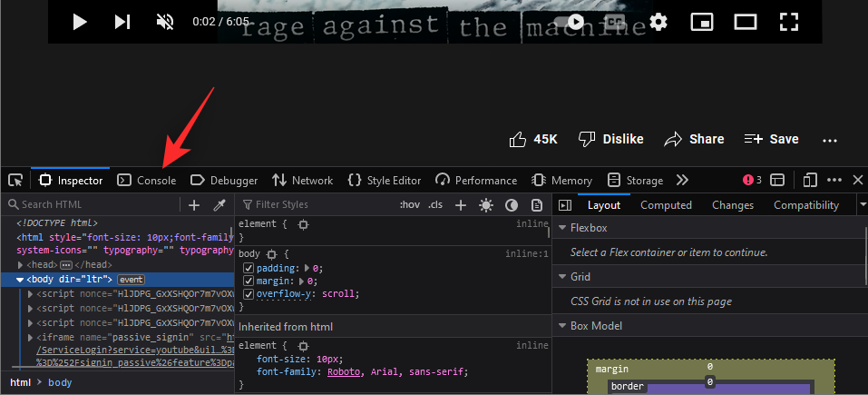
Task: Click the event badge on body
Action: tap(132, 280)
